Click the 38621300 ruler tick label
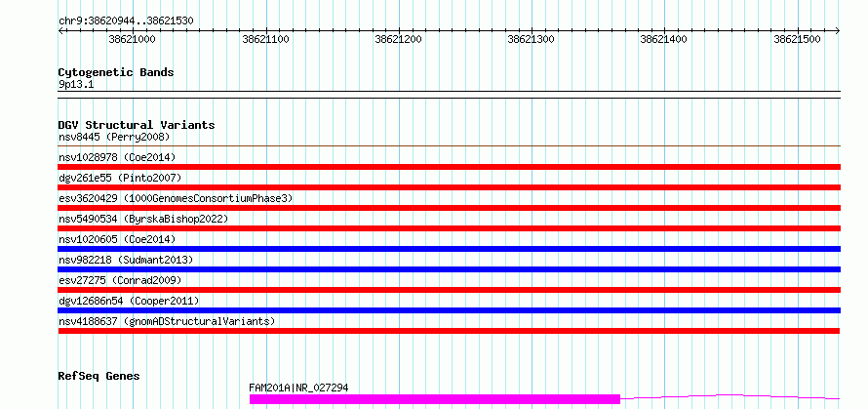 (x=531, y=39)
